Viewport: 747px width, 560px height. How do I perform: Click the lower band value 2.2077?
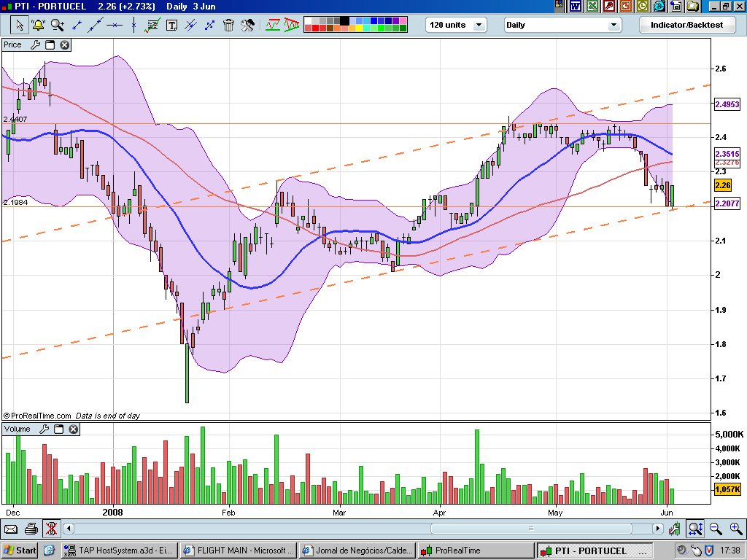tap(727, 203)
